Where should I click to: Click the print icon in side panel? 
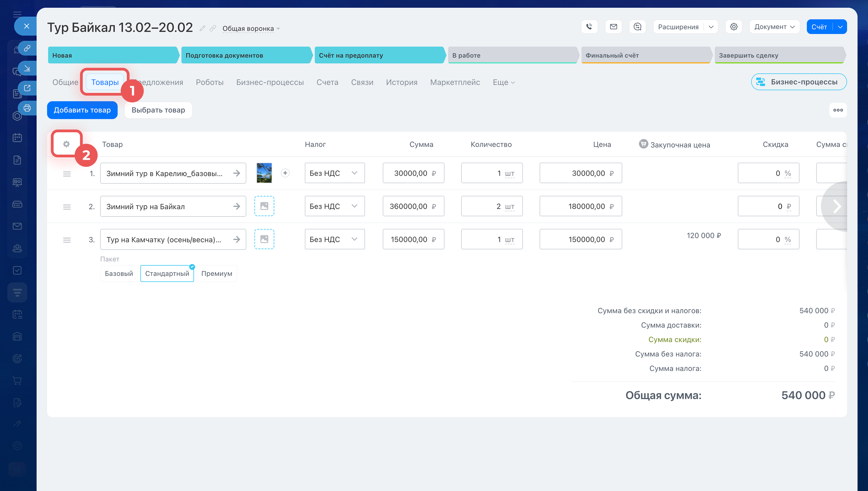pos(27,108)
